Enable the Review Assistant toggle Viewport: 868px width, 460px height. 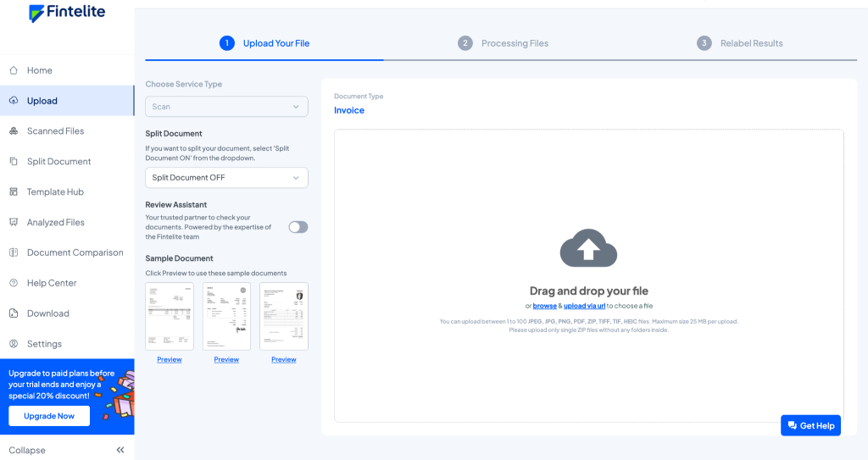(298, 227)
